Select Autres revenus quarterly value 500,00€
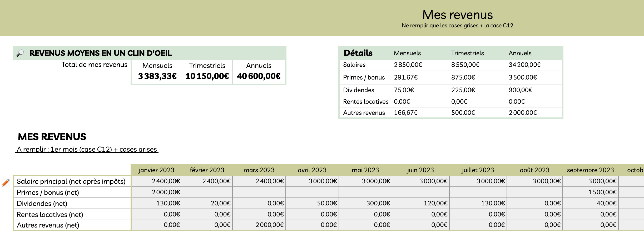This screenshot has height=247, width=644. [463, 113]
